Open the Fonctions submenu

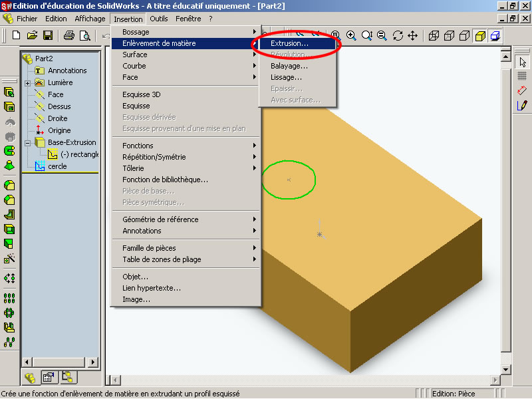pyautogui.click(x=186, y=146)
